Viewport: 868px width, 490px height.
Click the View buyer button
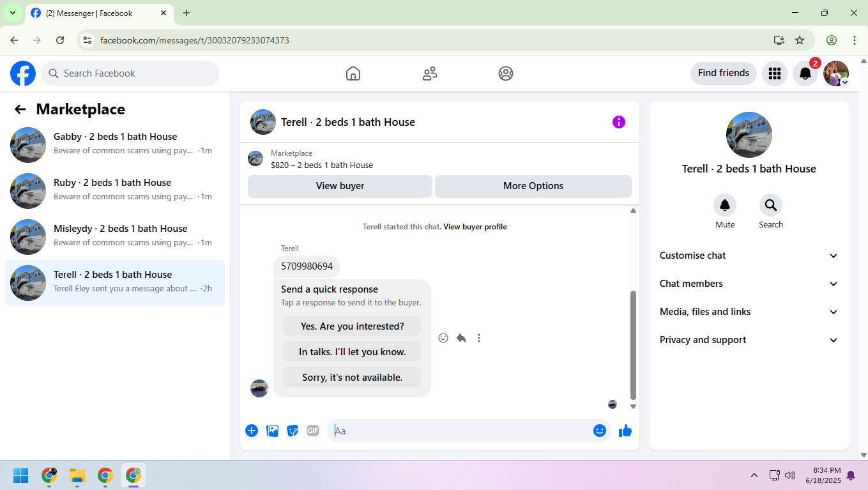click(x=340, y=186)
